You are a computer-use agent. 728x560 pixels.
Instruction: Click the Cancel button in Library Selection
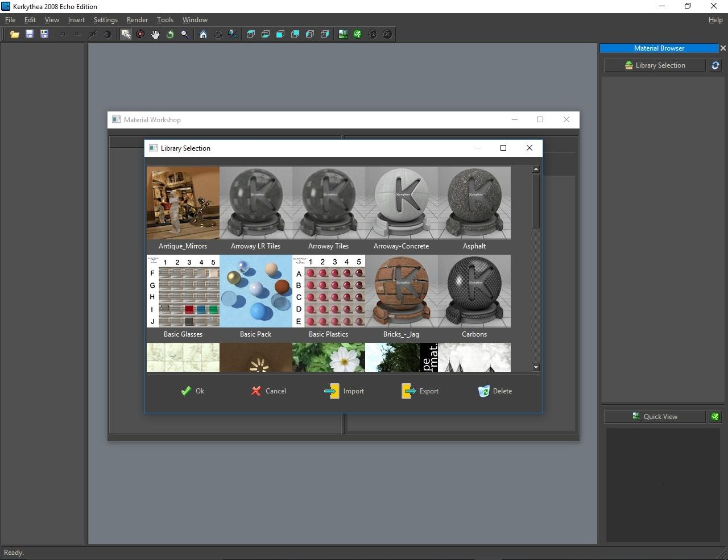(x=268, y=391)
